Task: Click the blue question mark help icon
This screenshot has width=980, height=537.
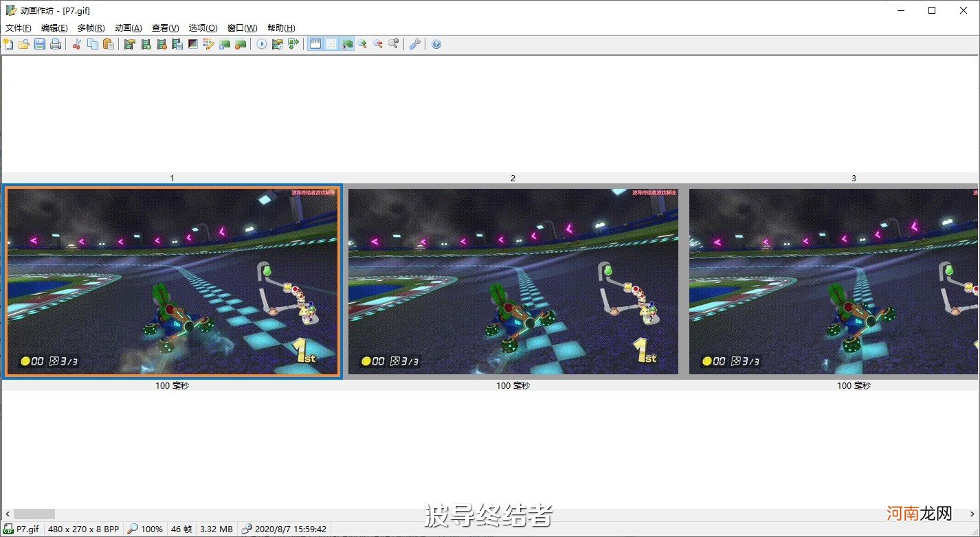Action: pos(436,44)
